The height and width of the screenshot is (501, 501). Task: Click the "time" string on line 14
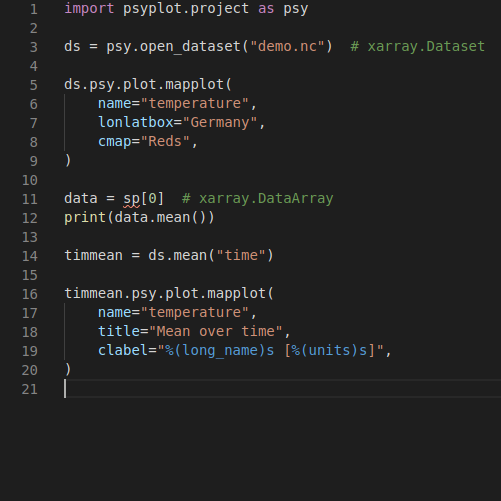[x=241, y=256]
